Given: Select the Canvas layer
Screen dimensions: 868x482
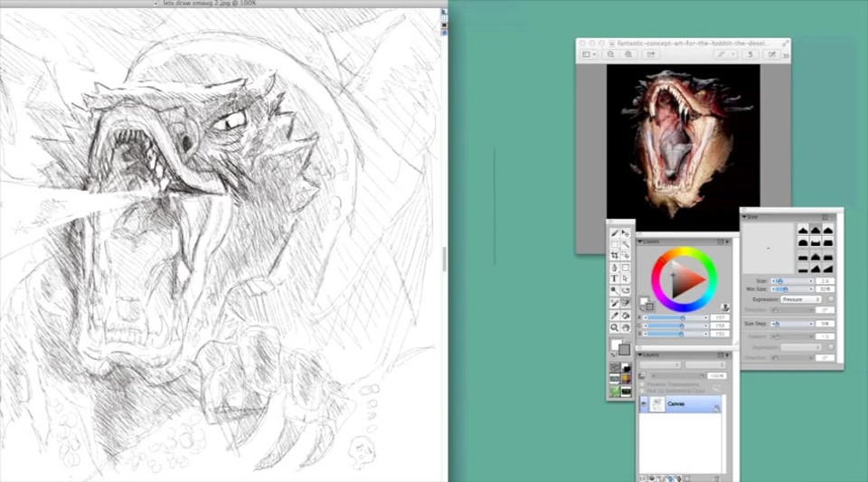Looking at the screenshot, I should click(680, 404).
